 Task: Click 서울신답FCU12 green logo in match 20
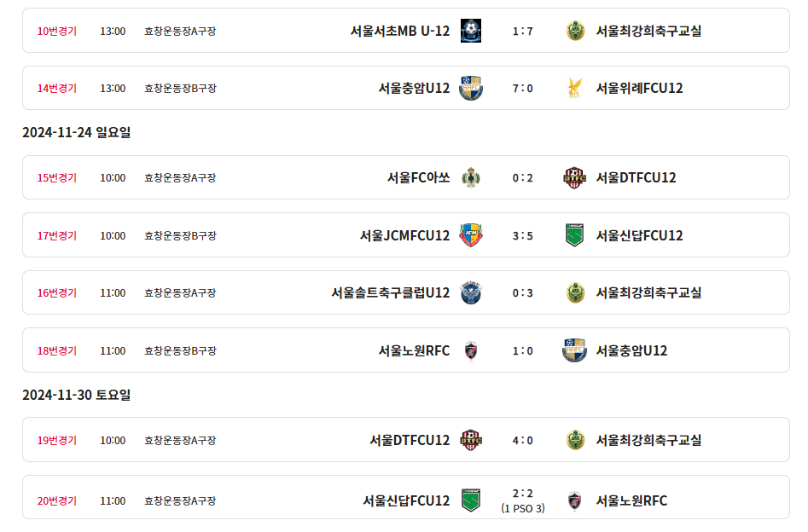[470, 500]
